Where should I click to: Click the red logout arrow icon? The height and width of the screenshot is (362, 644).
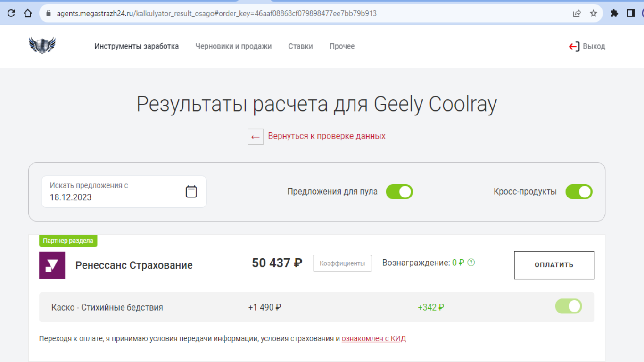pos(574,46)
